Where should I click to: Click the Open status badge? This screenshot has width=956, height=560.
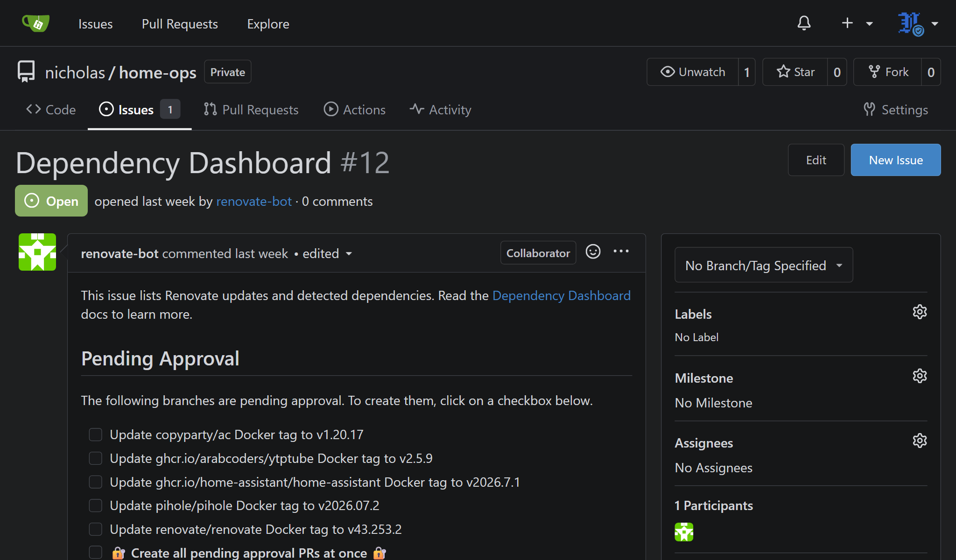(x=51, y=201)
